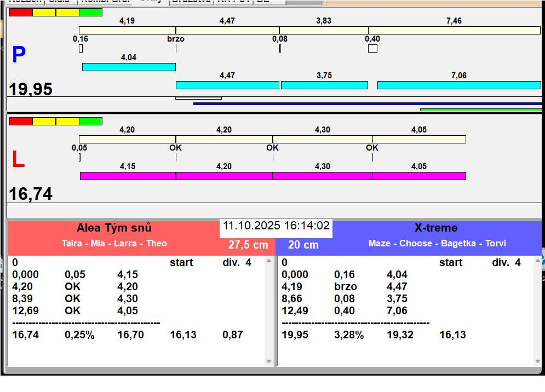Click the red light in lane P indicator
The width and height of the screenshot is (545, 392).
click(21, 12)
